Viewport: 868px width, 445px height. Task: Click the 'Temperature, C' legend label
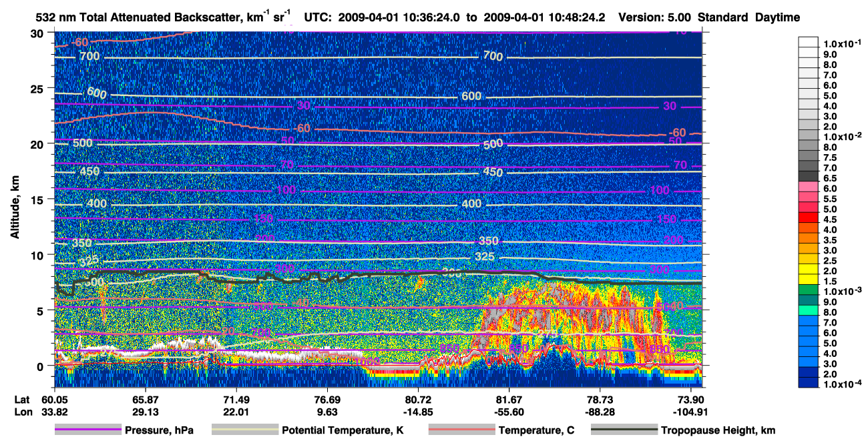point(536,430)
